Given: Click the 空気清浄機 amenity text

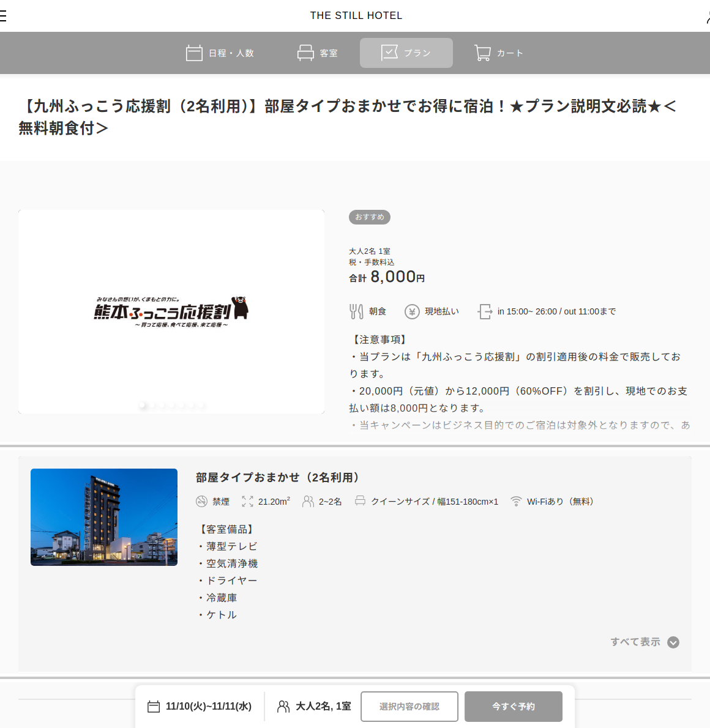Looking at the screenshot, I should [x=232, y=563].
